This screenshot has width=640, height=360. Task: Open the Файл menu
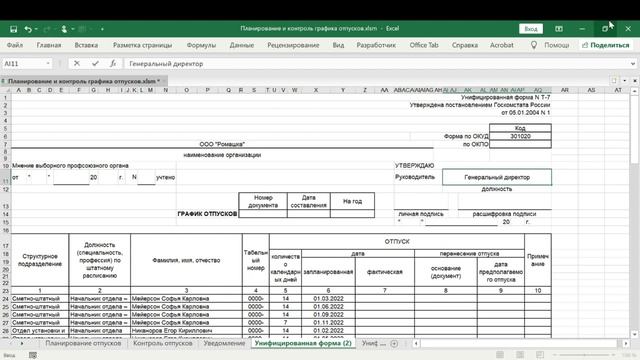click(15, 45)
